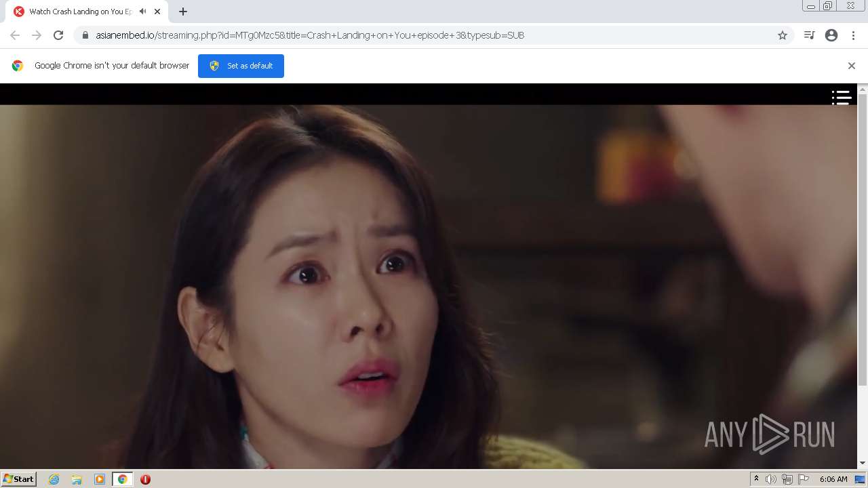Switch to the Chrome taskbar button
This screenshot has height=488, width=868.
[x=123, y=479]
